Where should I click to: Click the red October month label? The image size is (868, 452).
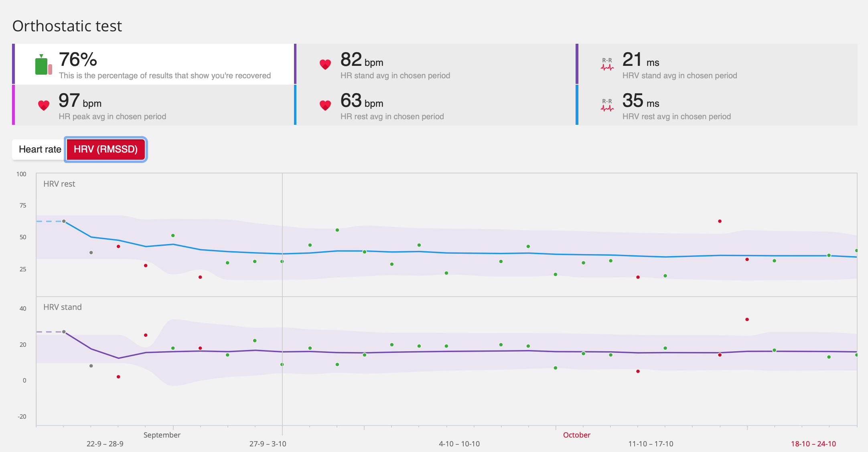click(576, 435)
